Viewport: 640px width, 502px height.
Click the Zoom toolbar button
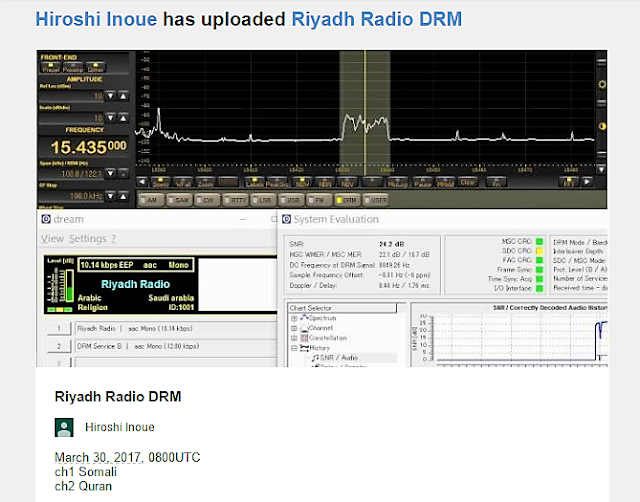click(x=205, y=182)
